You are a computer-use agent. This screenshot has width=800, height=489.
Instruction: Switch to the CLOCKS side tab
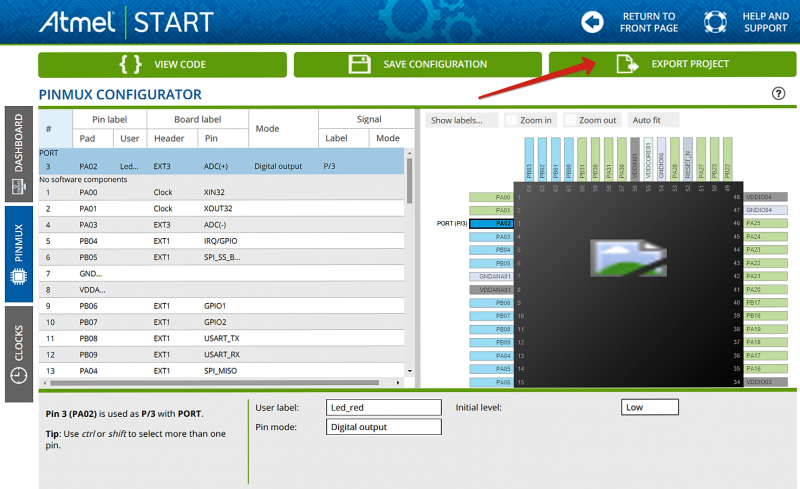click(19, 354)
